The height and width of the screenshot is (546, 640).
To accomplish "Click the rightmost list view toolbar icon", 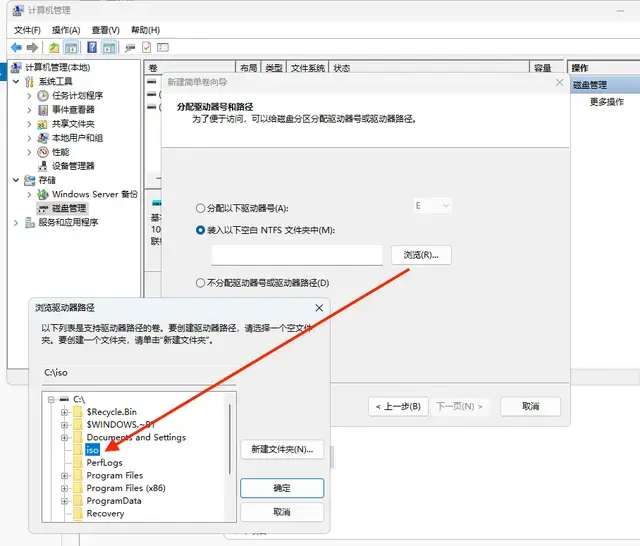I will [163, 48].
